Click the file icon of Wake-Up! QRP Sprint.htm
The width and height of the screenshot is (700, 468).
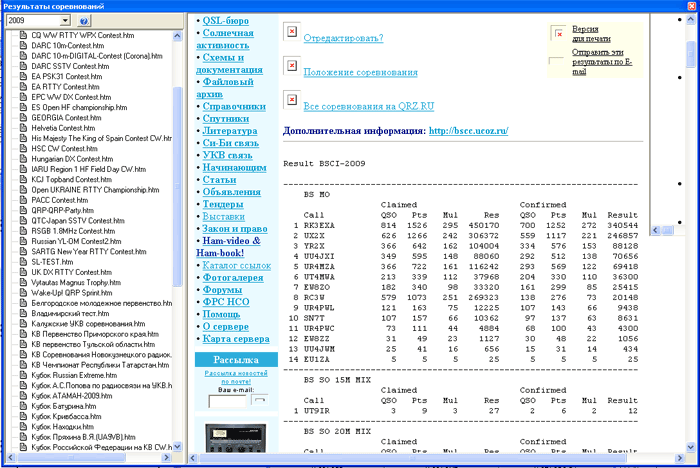[x=23, y=292]
